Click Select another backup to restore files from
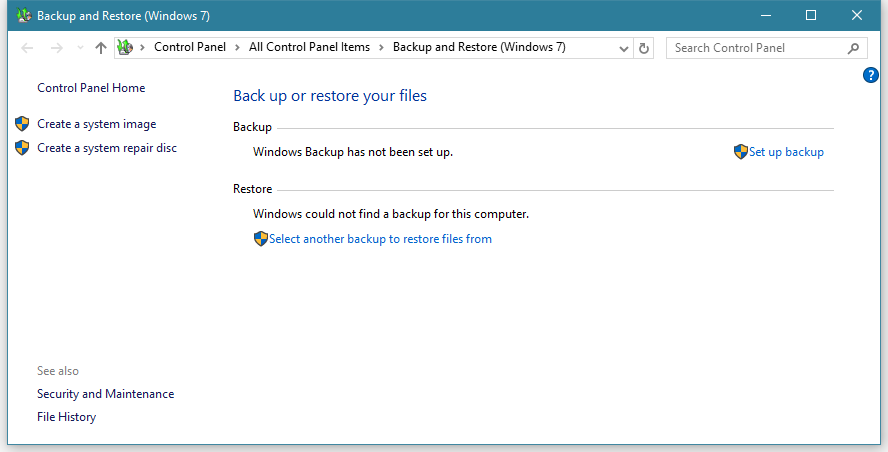Screen dimensions: 888x452 click(380, 239)
